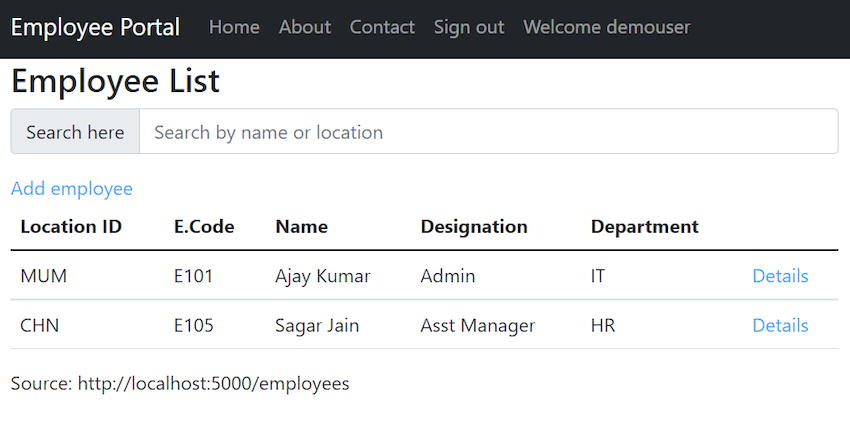Open the Add employee link
Image resolution: width=850 pixels, height=425 pixels.
(x=72, y=189)
